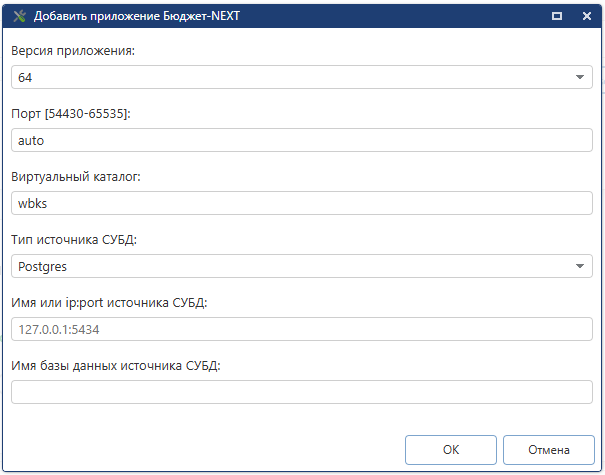Focus the Порт field containing auto
The image size is (605, 475).
pyautogui.click(x=302, y=140)
